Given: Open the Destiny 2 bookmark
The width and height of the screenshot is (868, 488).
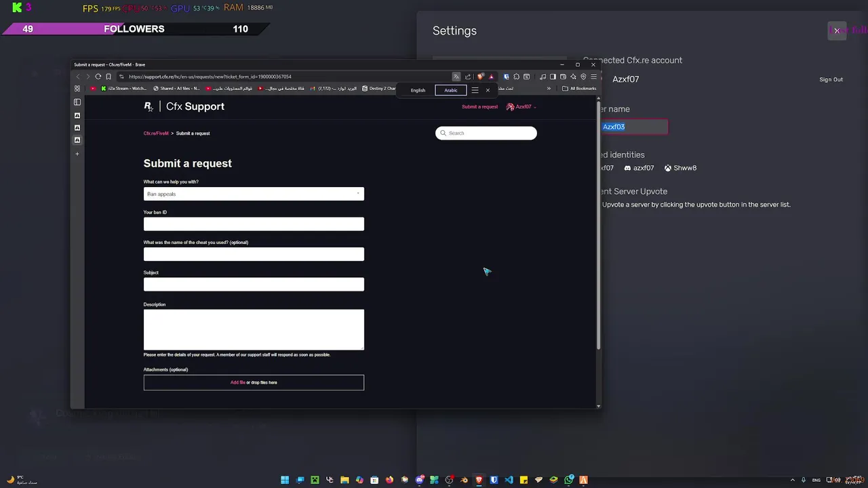Looking at the screenshot, I should pos(379,88).
